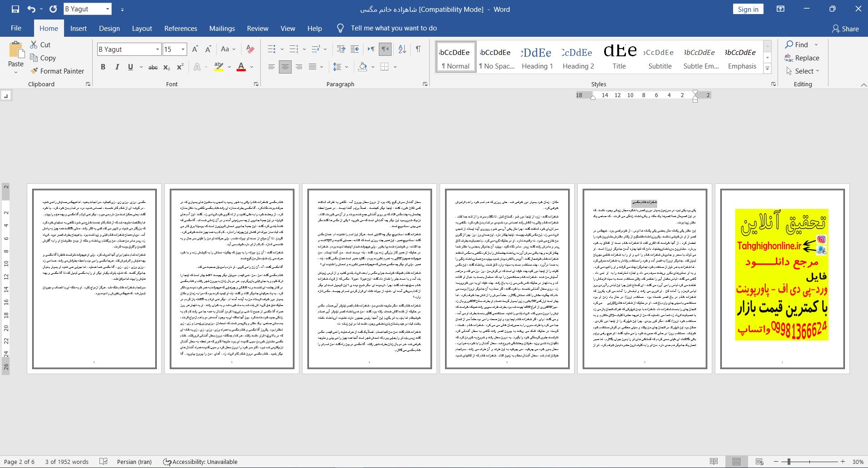Click the Find magnifier button

coord(796,44)
